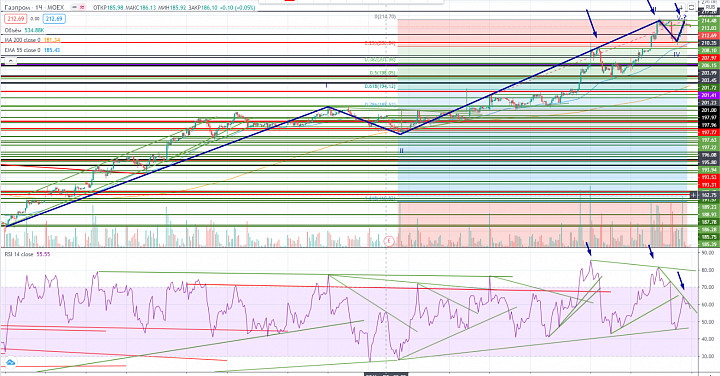Click the crosshair plus on price scale
This screenshot has height=376, width=720.
693,195
